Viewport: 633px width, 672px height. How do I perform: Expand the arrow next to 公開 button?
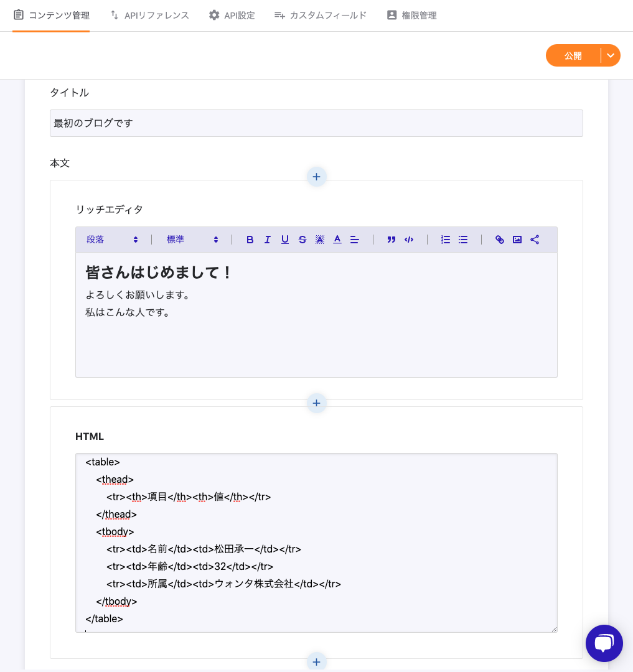[x=611, y=55]
